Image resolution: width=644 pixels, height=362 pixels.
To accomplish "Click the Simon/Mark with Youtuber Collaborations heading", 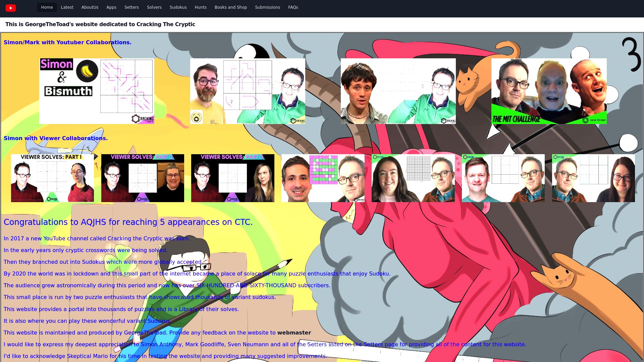I will [x=67, y=42].
